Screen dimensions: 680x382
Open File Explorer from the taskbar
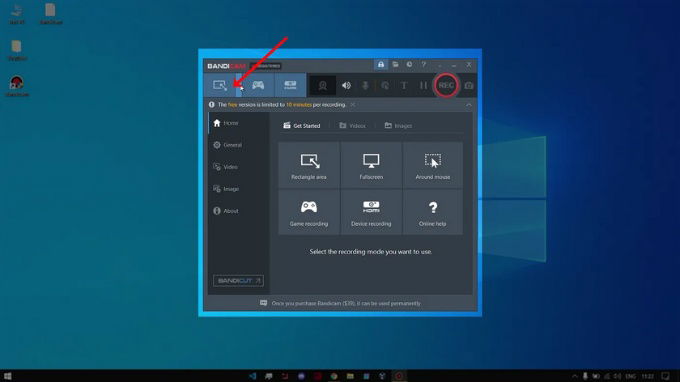click(x=350, y=376)
